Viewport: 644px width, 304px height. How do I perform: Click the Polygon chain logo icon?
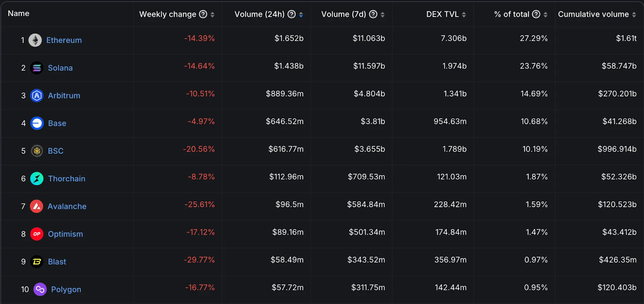[40, 290]
